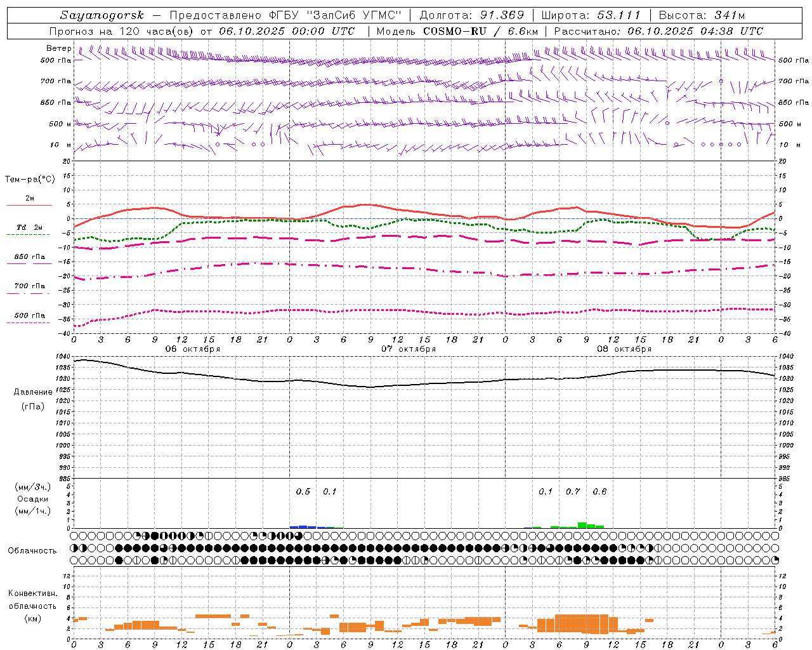Click the '0.6' precipitation amount
Viewport: 812px width, 650px height.
point(599,492)
